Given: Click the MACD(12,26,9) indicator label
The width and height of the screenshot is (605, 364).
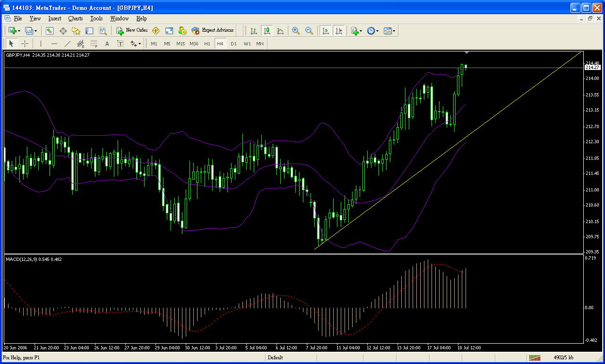Looking at the screenshot, I should (33, 259).
